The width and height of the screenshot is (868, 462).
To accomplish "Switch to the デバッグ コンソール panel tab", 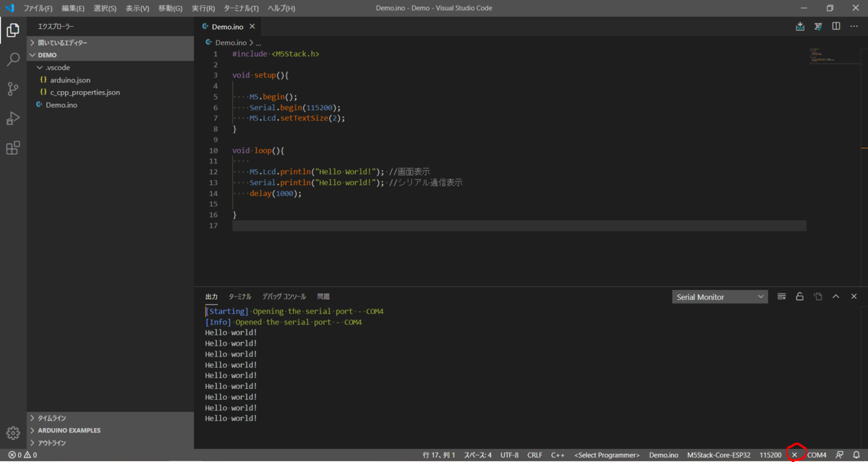I will pos(284,296).
